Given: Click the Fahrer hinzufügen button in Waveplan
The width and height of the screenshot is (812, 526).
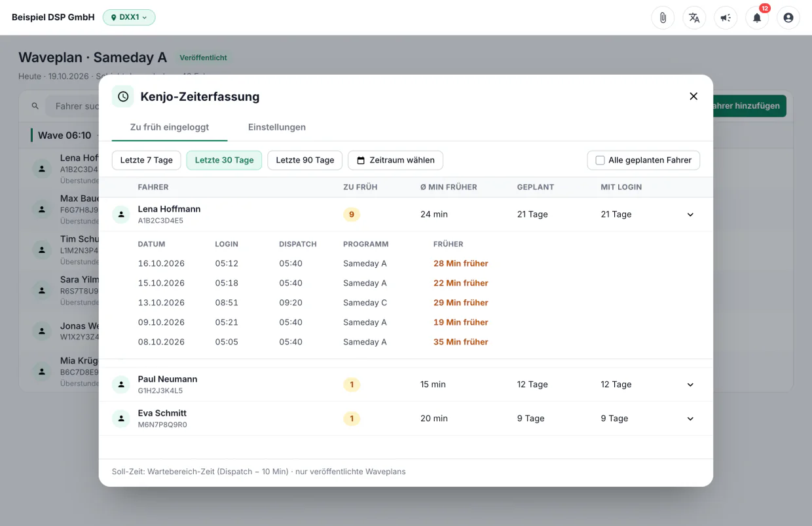Looking at the screenshot, I should [x=749, y=106].
